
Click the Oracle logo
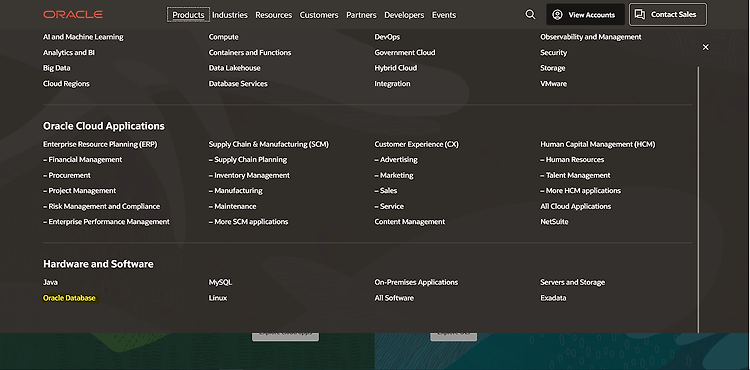[73, 15]
